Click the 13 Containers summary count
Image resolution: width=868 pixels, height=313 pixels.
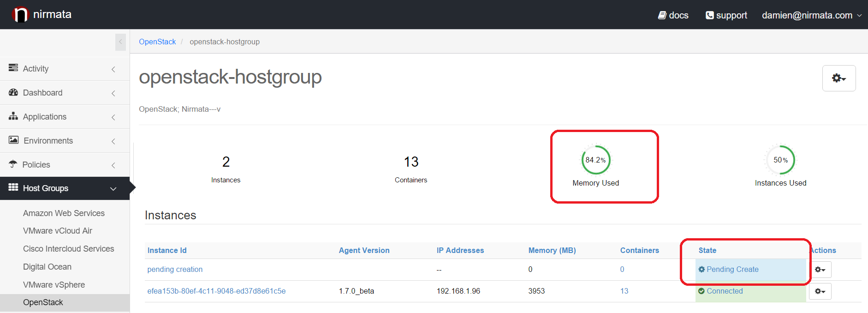pos(411,162)
